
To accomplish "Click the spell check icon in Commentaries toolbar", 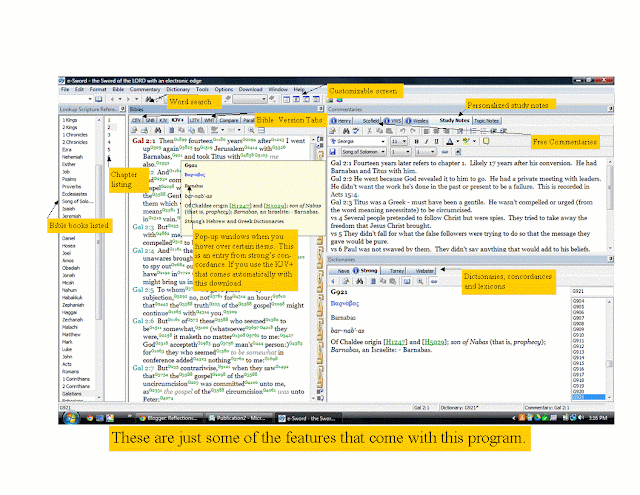I will pyautogui.click(x=356, y=131).
